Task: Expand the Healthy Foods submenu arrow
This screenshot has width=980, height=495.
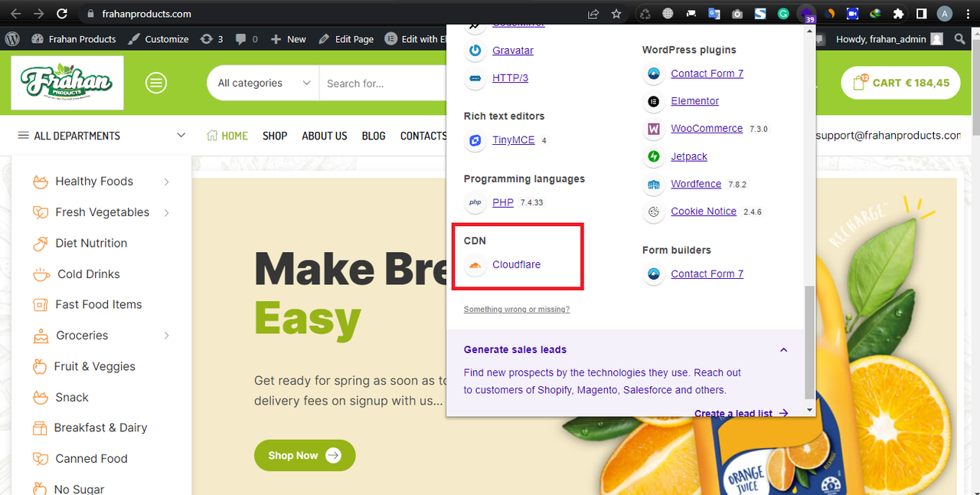Action: pyautogui.click(x=166, y=182)
